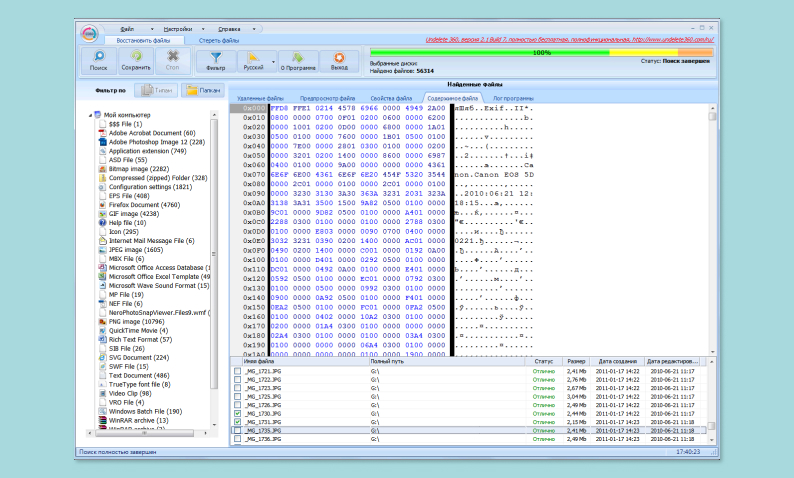Screen dimensions: 794x478
Task: Click the Выход exit icon
Action: tap(339, 57)
